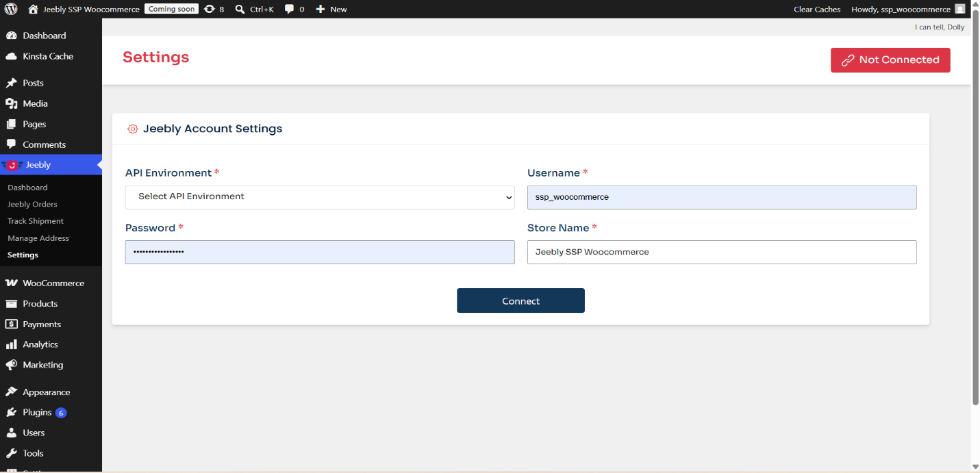
Task: Click the Products box icon
Action: tap(11, 303)
